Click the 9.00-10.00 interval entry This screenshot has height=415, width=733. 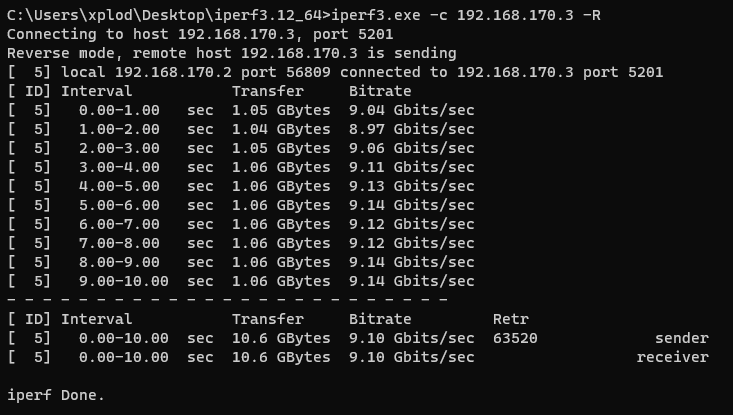124,281
